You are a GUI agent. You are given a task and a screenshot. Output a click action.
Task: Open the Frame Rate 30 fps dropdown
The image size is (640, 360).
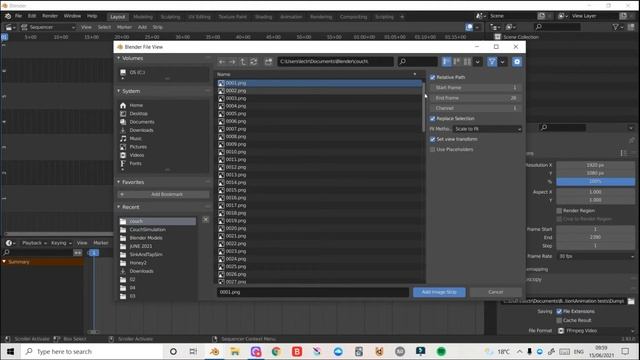click(x=596, y=256)
